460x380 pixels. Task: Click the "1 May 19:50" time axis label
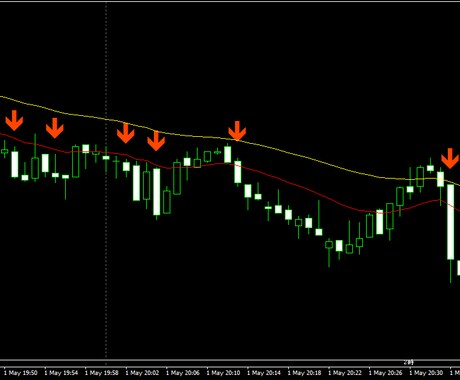[x=21, y=373]
